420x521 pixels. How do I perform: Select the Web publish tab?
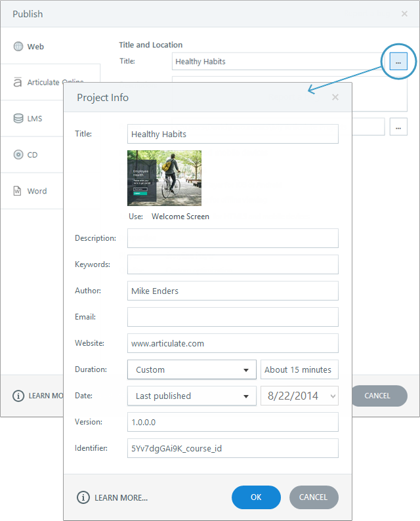point(50,46)
